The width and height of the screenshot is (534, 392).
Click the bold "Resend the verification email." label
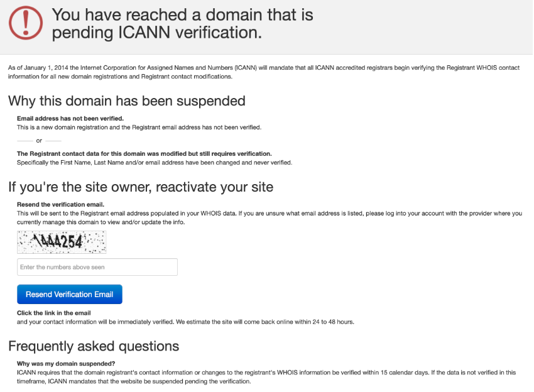tap(60, 204)
